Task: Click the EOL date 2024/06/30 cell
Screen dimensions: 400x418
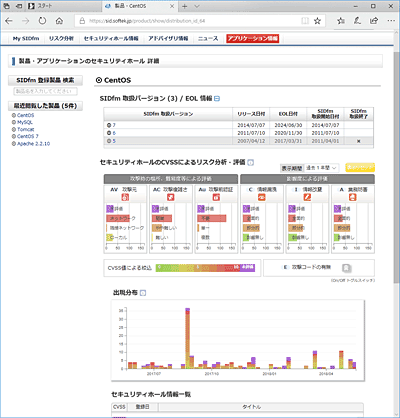Action: pyautogui.click(x=288, y=125)
